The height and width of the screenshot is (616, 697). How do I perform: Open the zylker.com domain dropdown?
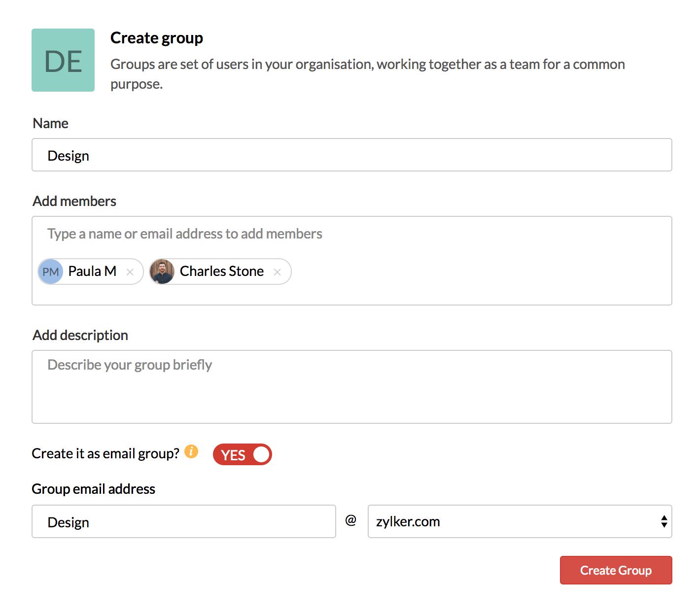pyautogui.click(x=520, y=521)
